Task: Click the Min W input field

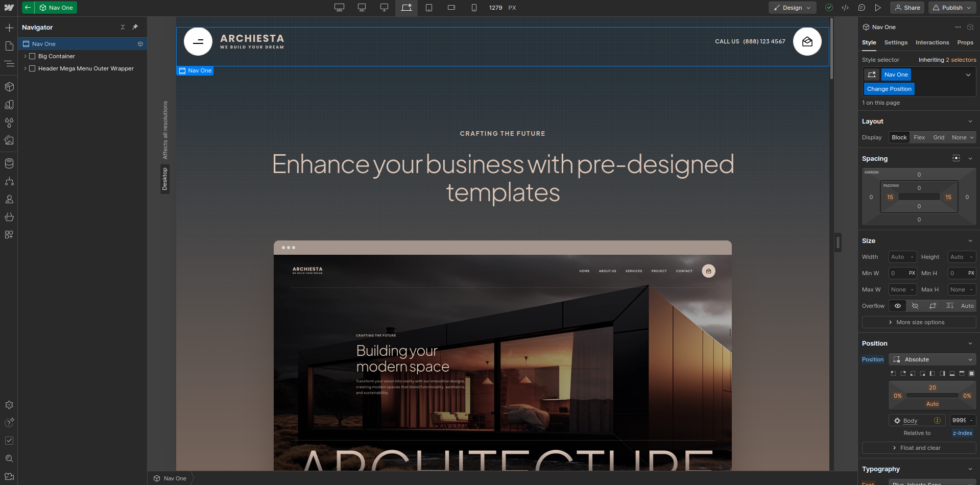Action: (x=902, y=273)
